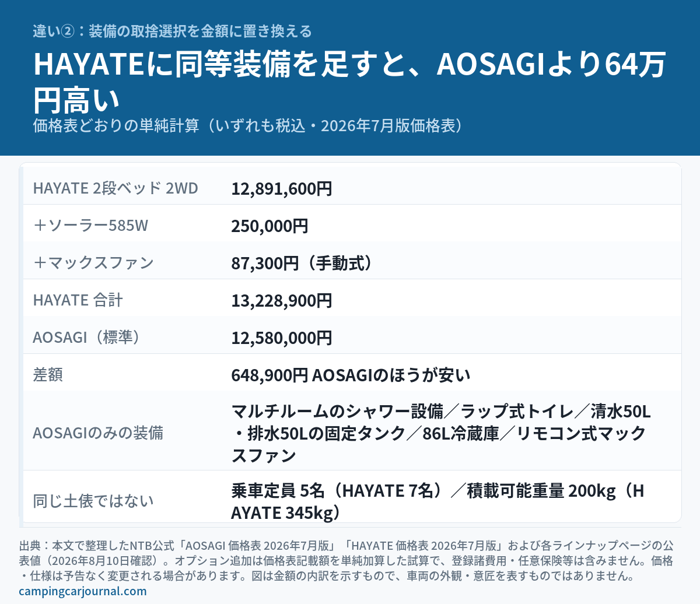This screenshot has width=700, height=604.
Task: Select row label 'AOSAGIのみの装備'
Action: [98, 433]
